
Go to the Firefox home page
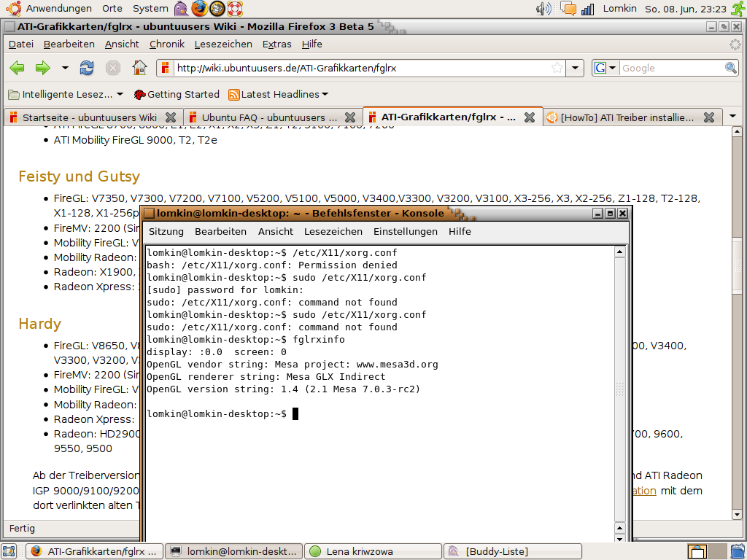point(139,68)
